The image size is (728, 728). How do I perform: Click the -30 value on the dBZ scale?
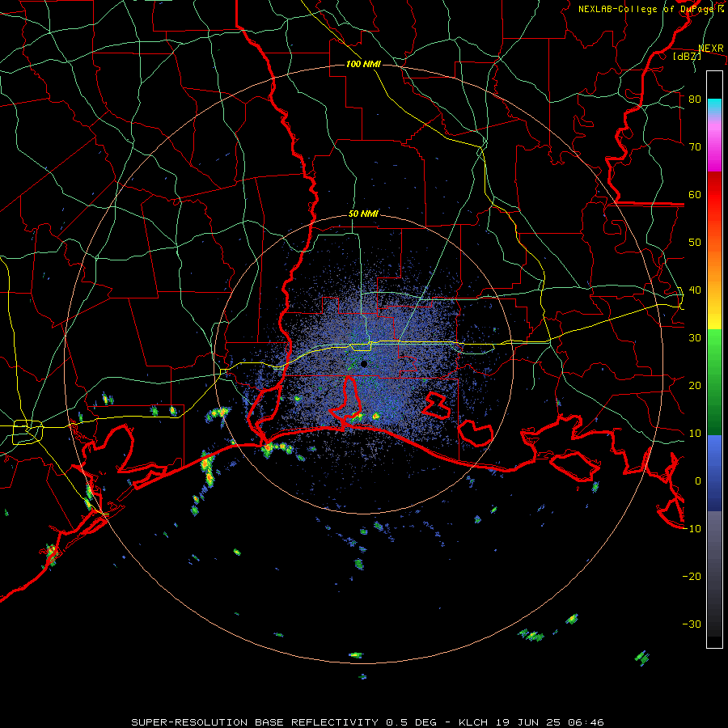(x=692, y=624)
